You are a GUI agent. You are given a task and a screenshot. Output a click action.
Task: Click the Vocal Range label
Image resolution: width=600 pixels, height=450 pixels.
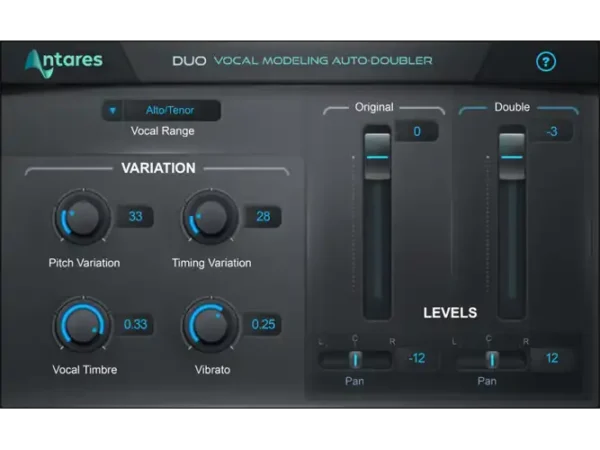click(163, 131)
